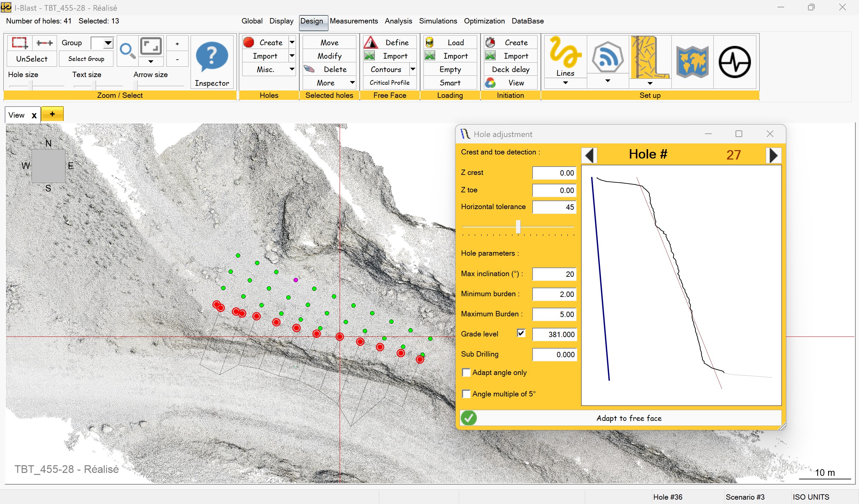Switch to the Simulations menu
Screen dimensions: 859x504
tap(438, 21)
